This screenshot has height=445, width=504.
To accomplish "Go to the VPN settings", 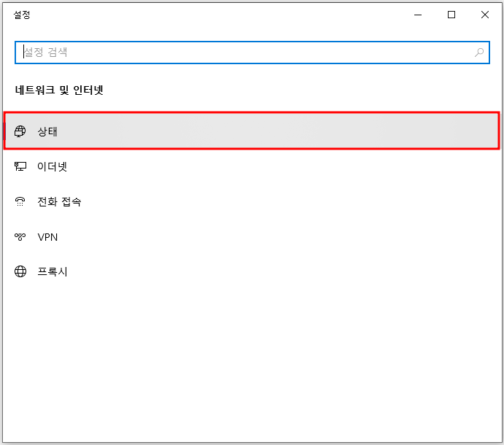I will (x=252, y=237).
